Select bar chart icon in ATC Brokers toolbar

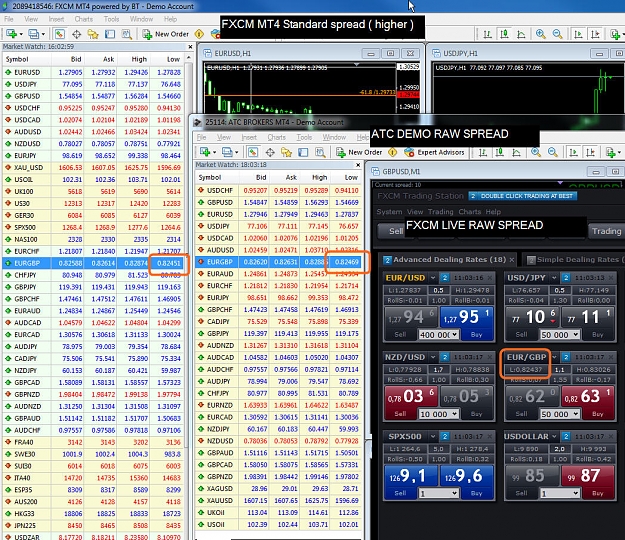point(483,152)
